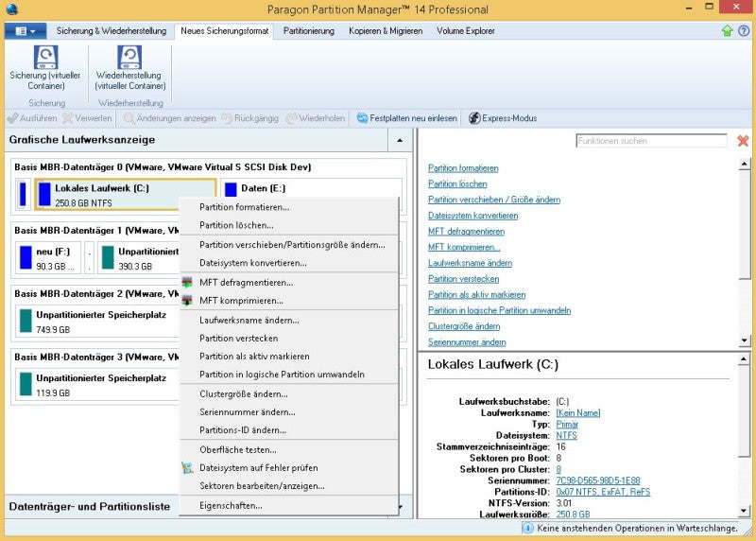The height and width of the screenshot is (541, 756).
Task: Click MFT defragmentieren icon in context menu
Action: [x=187, y=283]
